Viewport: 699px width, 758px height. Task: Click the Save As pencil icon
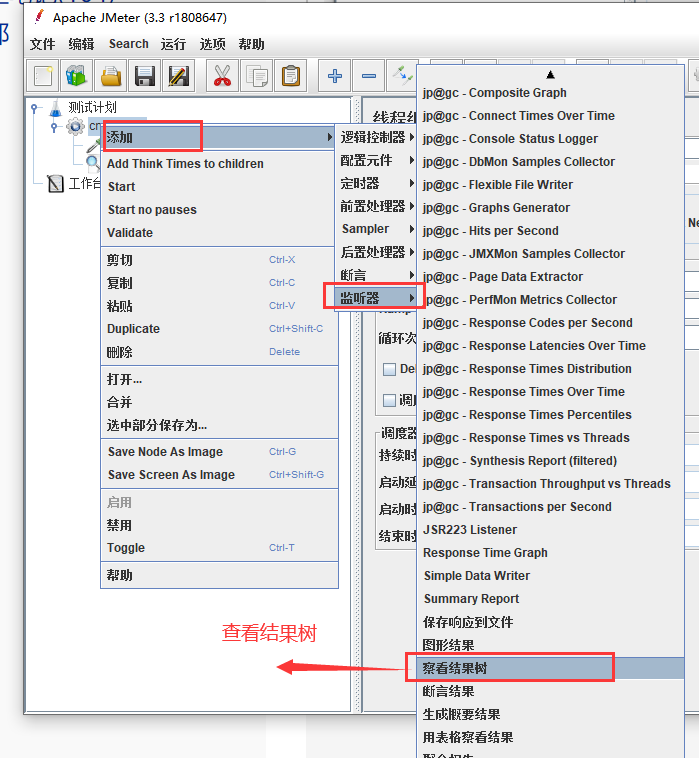point(178,76)
